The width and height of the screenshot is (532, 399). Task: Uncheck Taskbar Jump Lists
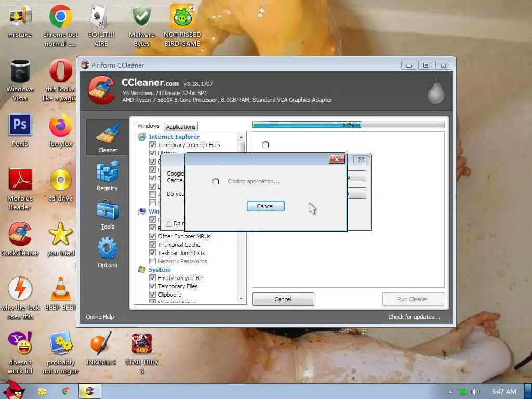(x=152, y=253)
